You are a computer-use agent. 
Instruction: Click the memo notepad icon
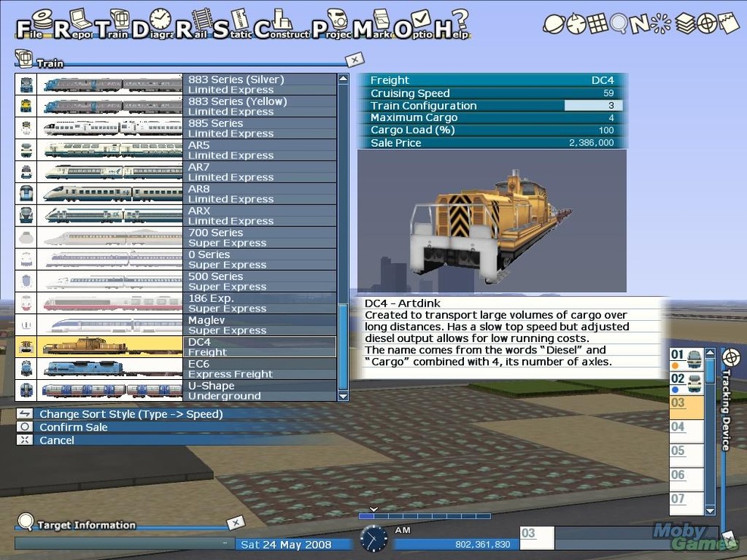coord(727,23)
